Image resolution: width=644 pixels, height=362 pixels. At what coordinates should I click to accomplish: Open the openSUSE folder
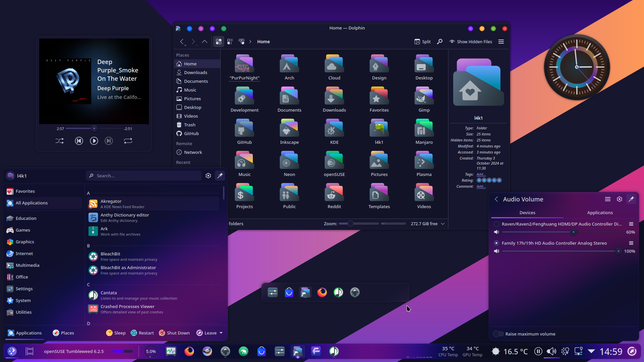(x=334, y=164)
